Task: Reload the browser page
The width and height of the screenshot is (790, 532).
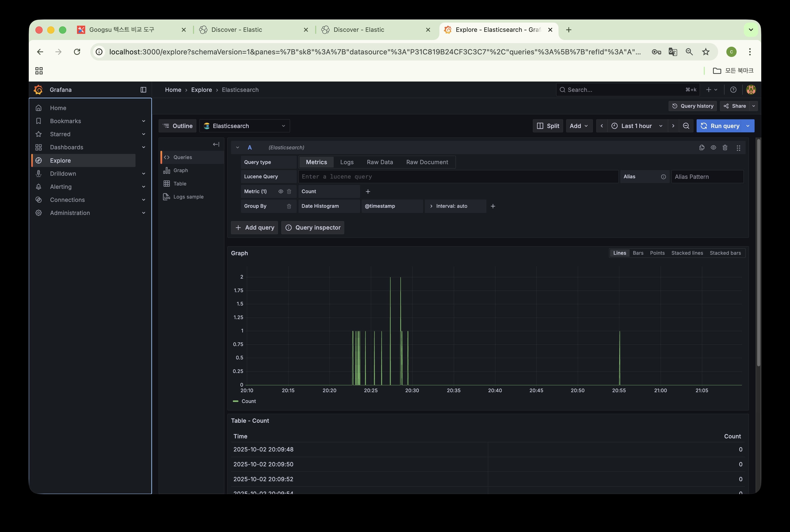Action: 77,52
